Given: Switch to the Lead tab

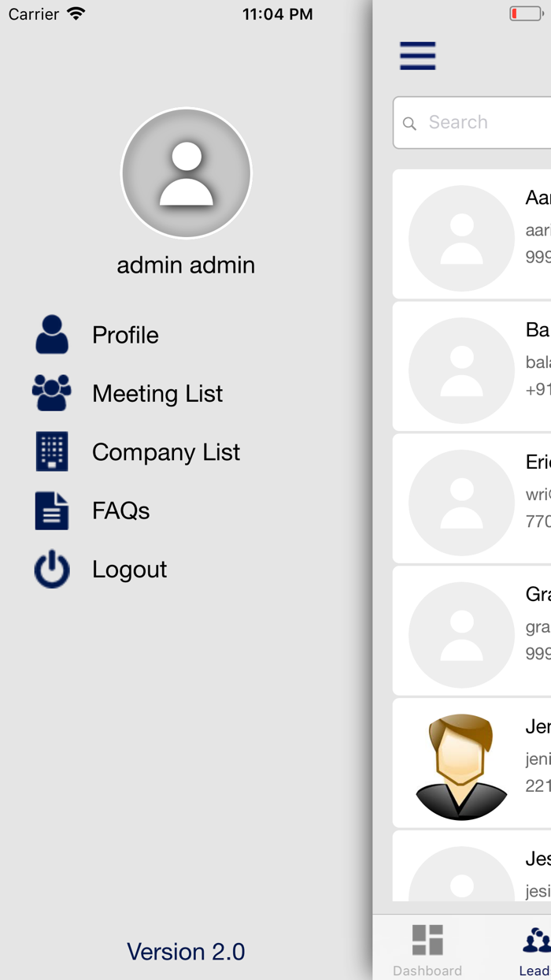Looking at the screenshot, I should click(535, 948).
